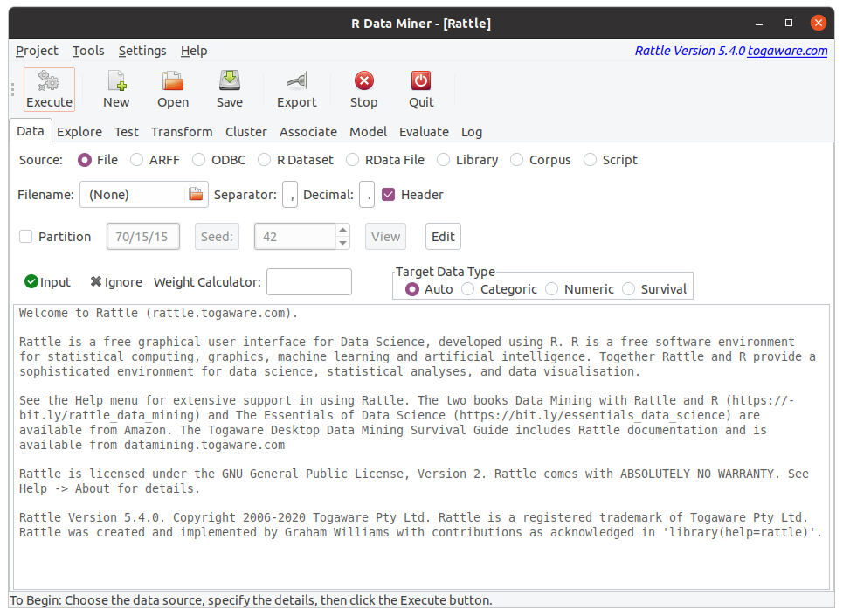Decrease the Seed value with down arrow
Screen dimensions: 843x616
(x=343, y=243)
